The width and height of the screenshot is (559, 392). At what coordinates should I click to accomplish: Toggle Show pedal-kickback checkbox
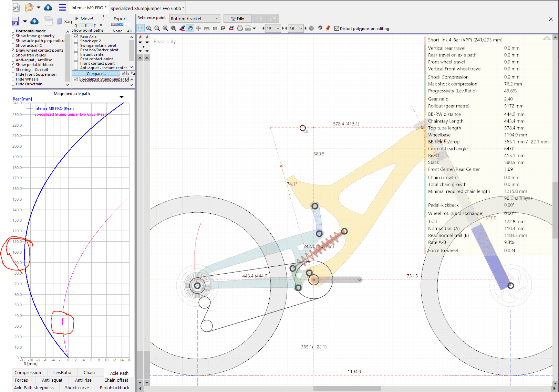tap(13, 65)
